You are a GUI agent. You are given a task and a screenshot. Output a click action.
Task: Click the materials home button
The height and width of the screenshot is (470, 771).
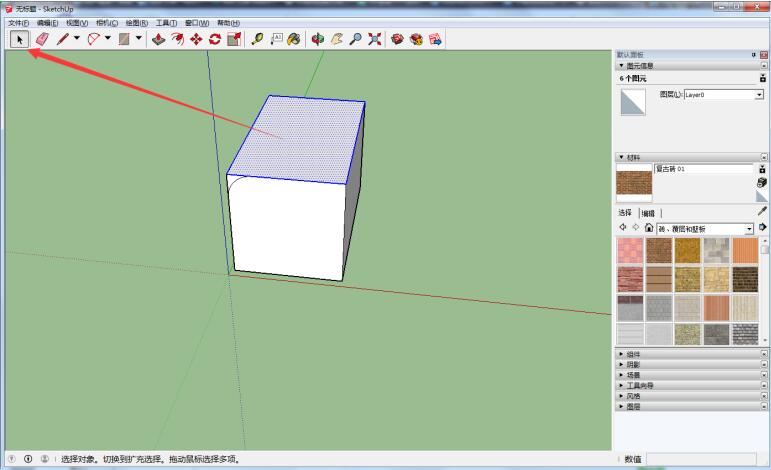649,228
